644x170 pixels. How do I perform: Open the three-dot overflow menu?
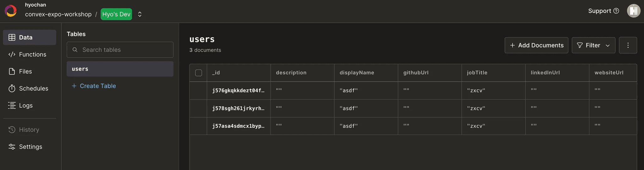[x=628, y=45]
